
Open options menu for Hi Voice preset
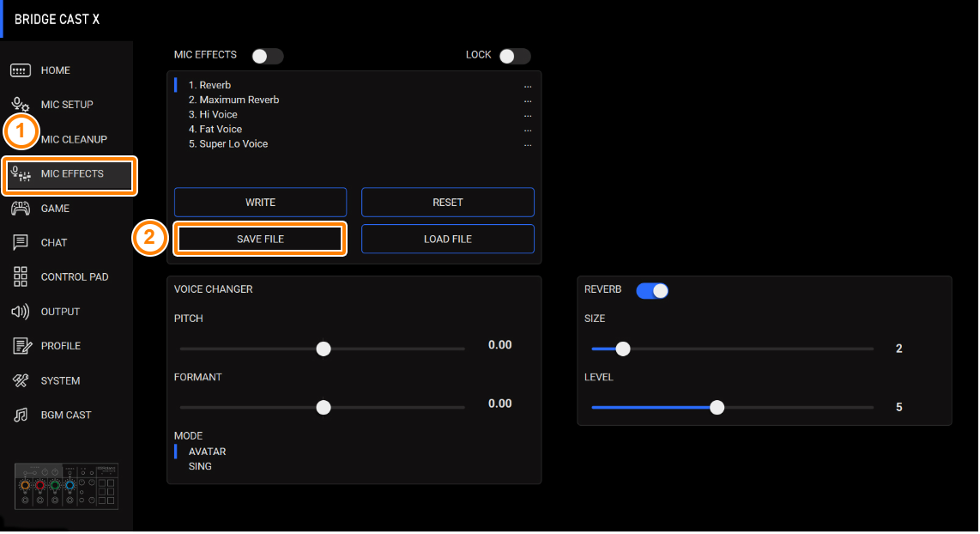click(528, 116)
